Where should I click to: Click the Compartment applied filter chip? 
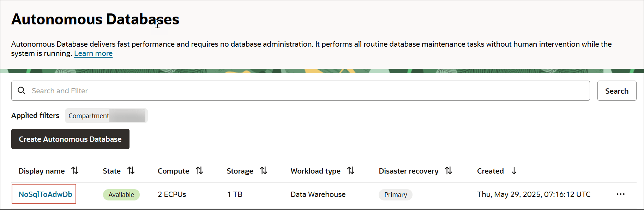pyautogui.click(x=106, y=116)
